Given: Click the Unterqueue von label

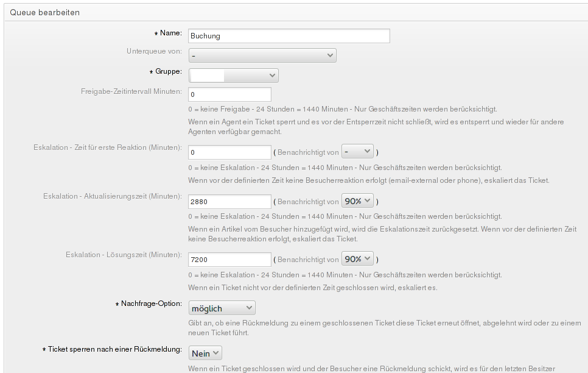Looking at the screenshot, I should click(154, 51).
